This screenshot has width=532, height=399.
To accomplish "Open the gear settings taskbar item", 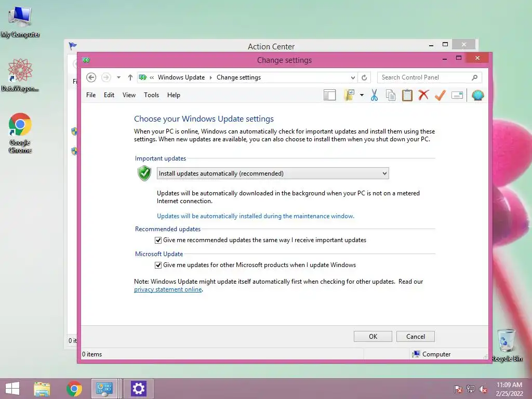I will pyautogui.click(x=138, y=389).
